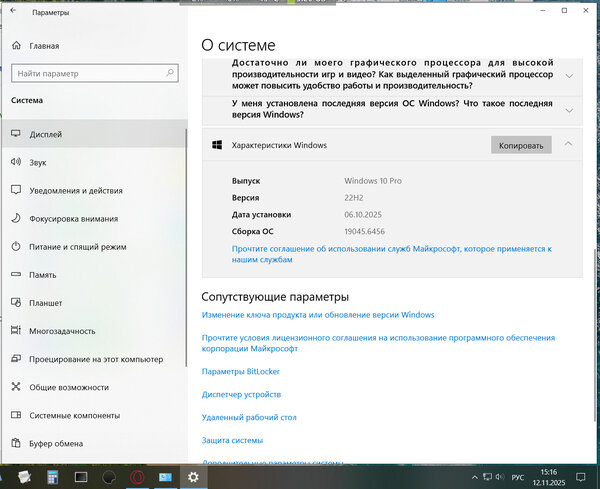Open the Системные компоненты icon

point(16,415)
